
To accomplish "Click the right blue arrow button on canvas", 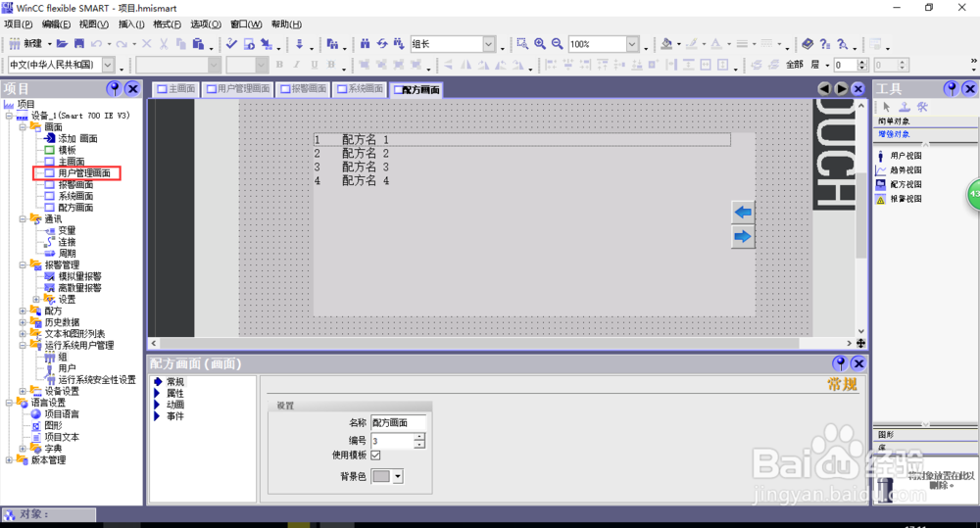I will pos(743,237).
